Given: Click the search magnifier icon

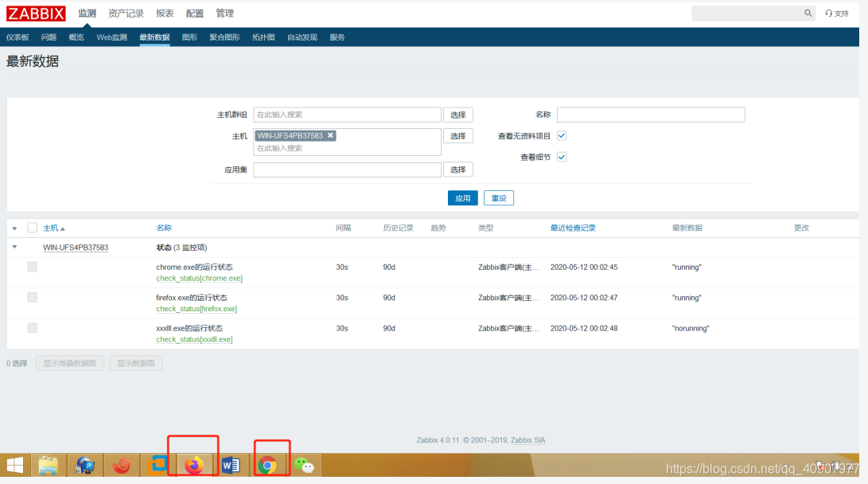Looking at the screenshot, I should [x=808, y=14].
